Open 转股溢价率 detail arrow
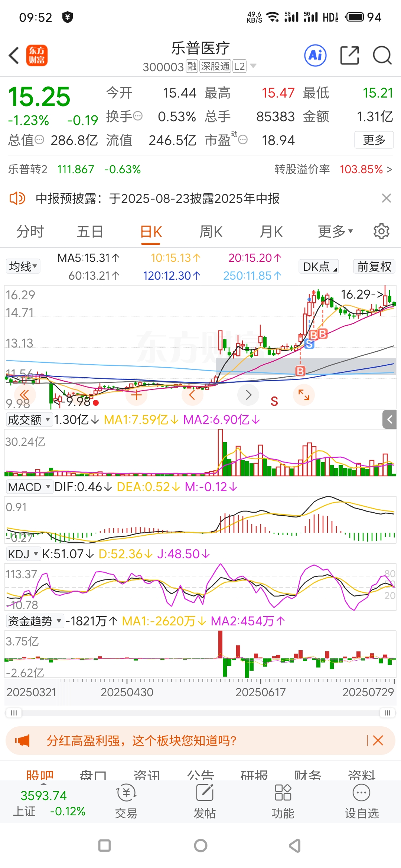401x868 pixels. pos(389,170)
